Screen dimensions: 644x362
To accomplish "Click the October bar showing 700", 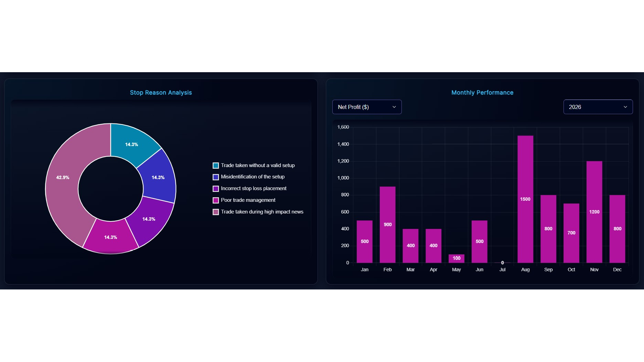I will (x=571, y=233).
